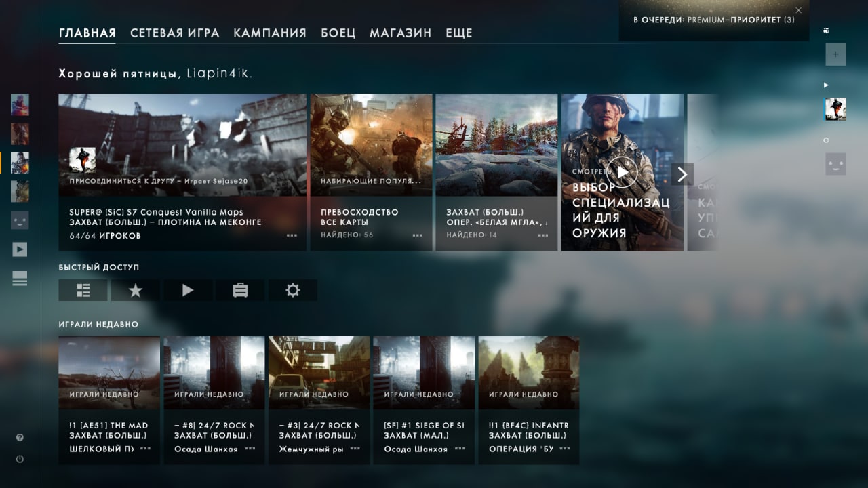The width and height of the screenshot is (868, 488).
Task: Select the playing friend avatar in right sidebar
Action: [x=835, y=109]
